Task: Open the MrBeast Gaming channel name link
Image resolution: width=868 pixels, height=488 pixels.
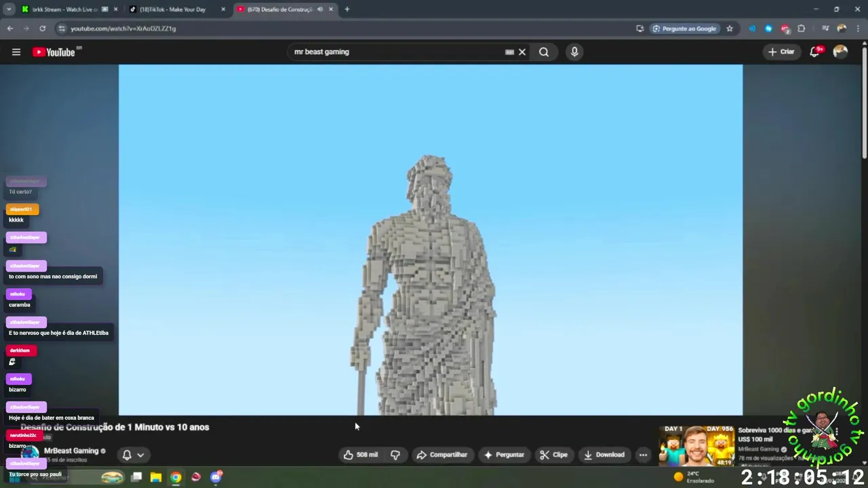Action: point(71,451)
